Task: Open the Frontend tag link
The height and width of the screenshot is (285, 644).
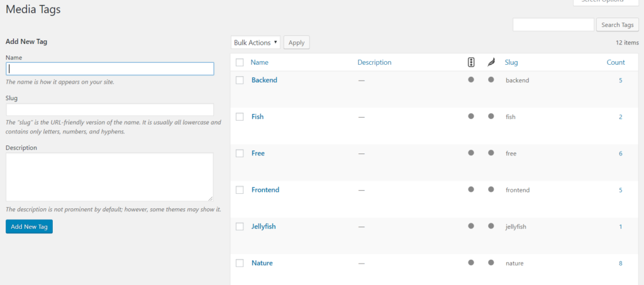Action: coord(265,190)
